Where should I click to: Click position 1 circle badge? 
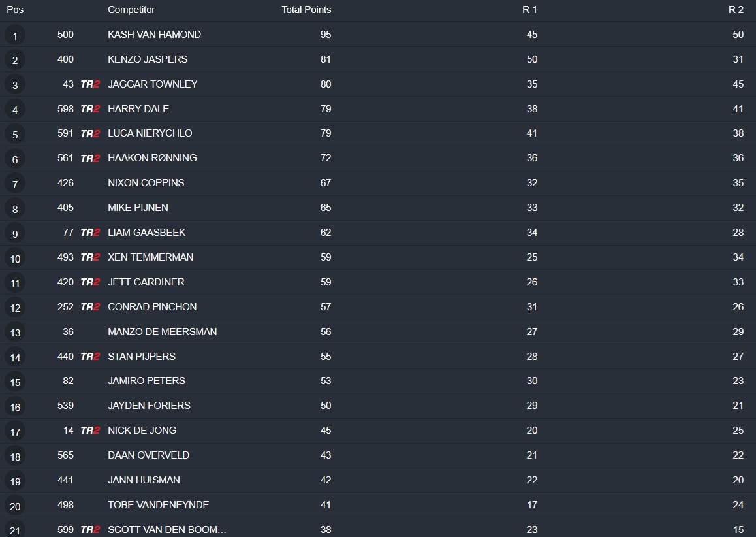15,35
